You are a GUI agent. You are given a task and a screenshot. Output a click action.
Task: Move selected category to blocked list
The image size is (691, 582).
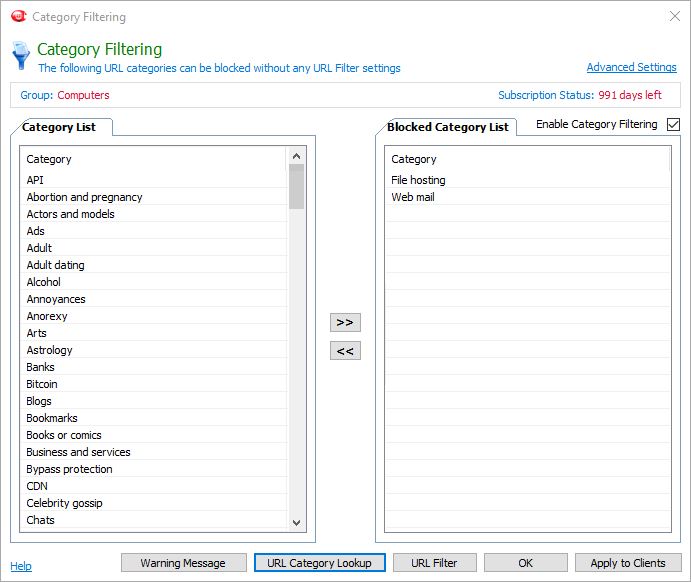345,322
